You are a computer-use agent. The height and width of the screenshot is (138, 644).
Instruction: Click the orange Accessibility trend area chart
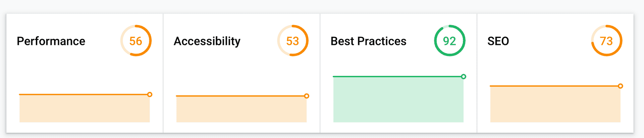click(241, 109)
